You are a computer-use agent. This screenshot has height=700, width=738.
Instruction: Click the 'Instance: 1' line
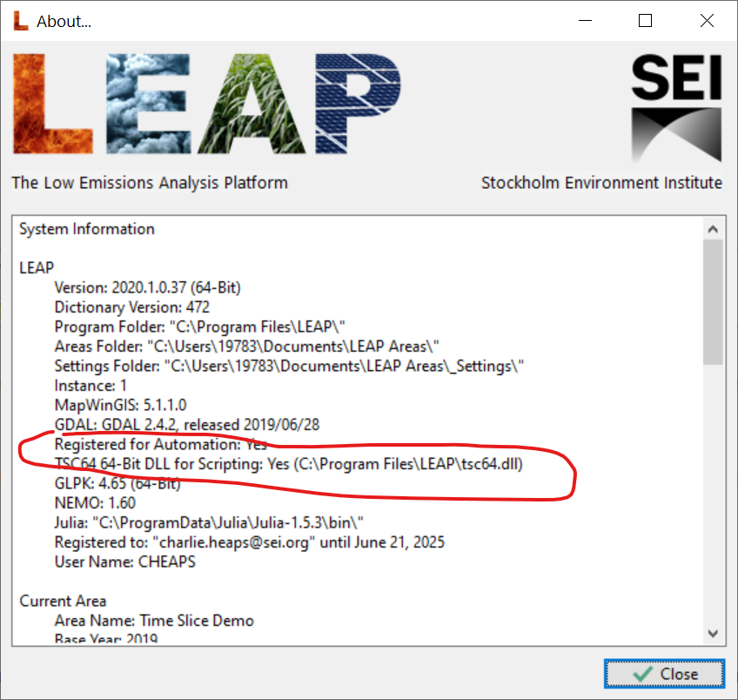[91, 386]
